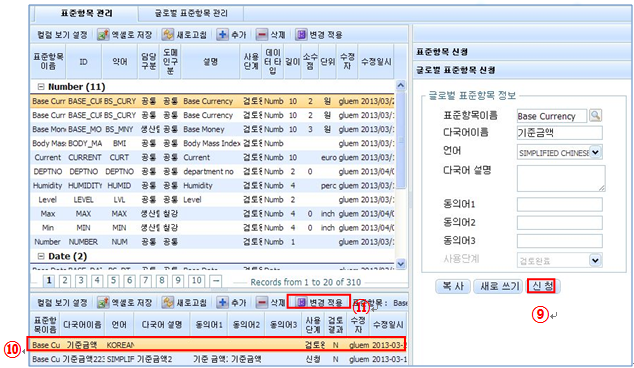Select the SIMPLIF 기준금액2 row in bottom grid
634x368 pixels.
[218, 359]
